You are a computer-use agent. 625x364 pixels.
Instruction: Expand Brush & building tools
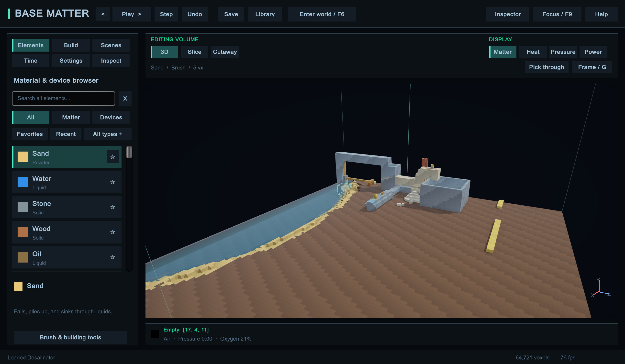[x=70, y=337]
